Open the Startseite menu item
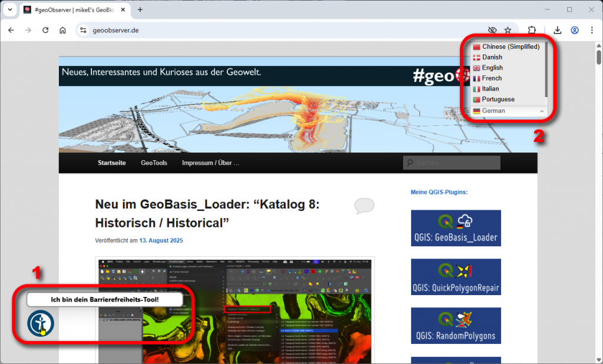603x364 pixels. point(111,163)
